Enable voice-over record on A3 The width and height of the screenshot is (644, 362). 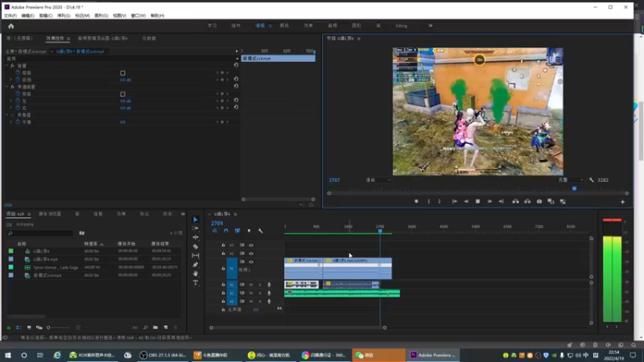pyautogui.click(x=269, y=301)
